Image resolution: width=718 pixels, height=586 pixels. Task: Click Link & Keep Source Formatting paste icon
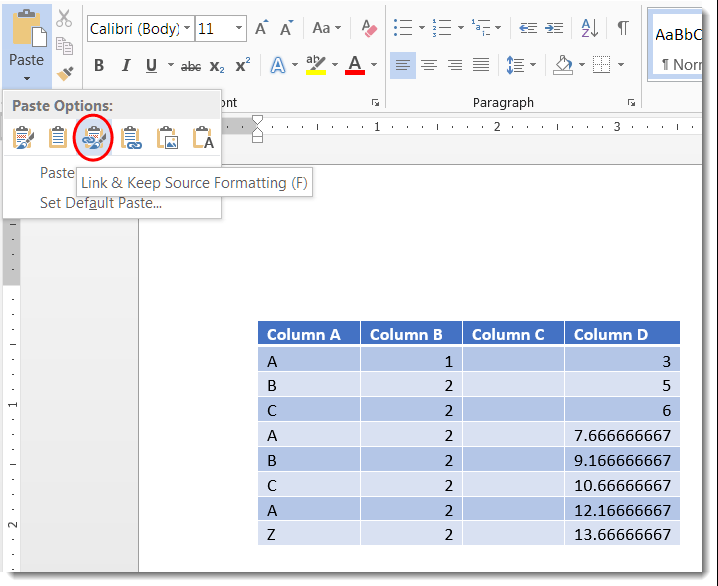[x=94, y=137]
